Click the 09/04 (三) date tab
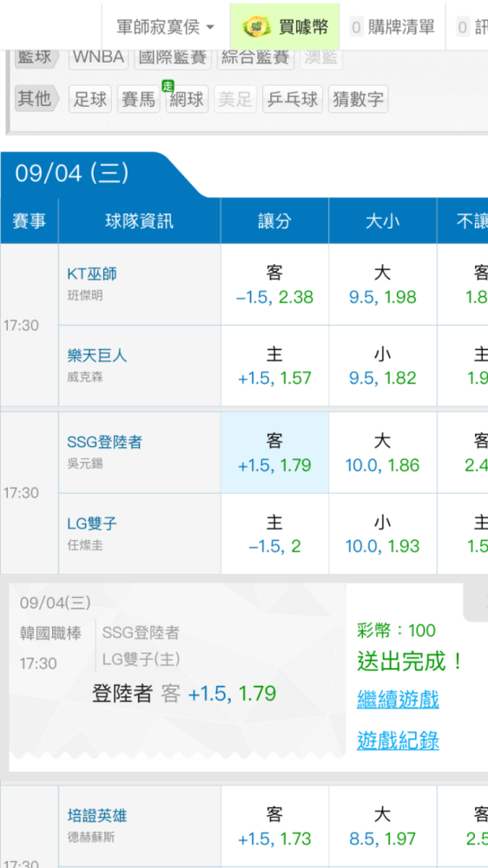 pos(72,174)
